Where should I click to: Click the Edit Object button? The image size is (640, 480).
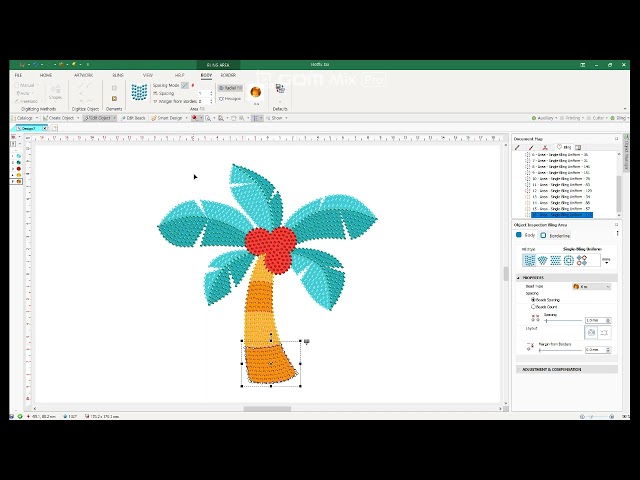(x=100, y=118)
